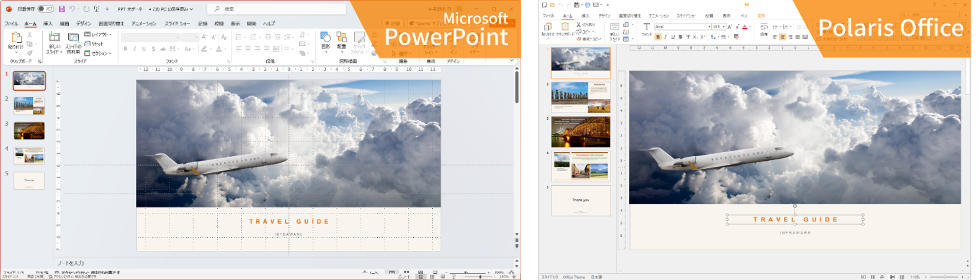Click text highlight color in PowerPoint
980x280 pixels.
coord(204,49)
